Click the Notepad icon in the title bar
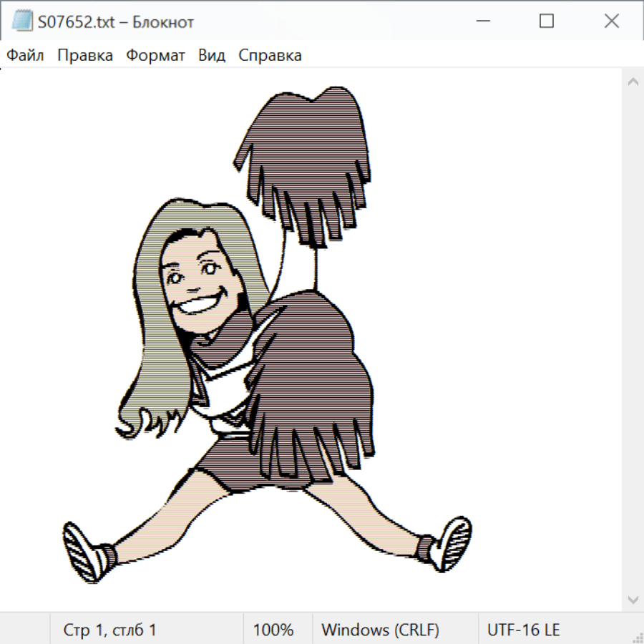The height and width of the screenshot is (644, 644). pos(22,21)
